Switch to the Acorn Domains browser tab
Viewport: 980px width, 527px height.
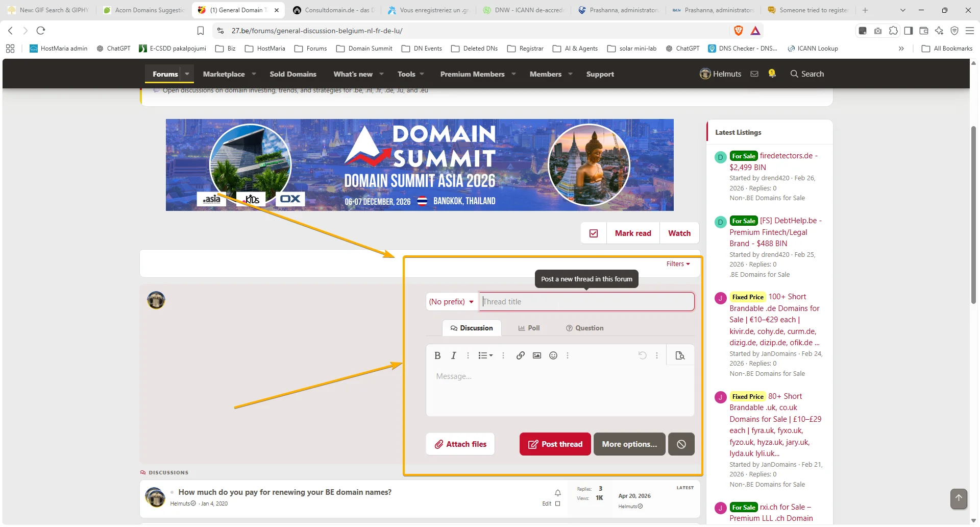(x=144, y=10)
